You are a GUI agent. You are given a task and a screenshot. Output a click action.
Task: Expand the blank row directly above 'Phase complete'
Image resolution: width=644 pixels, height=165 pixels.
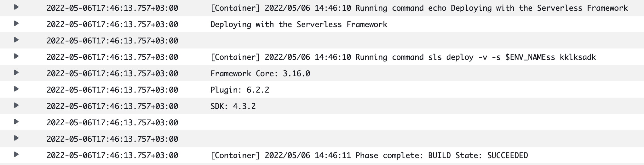(16, 138)
